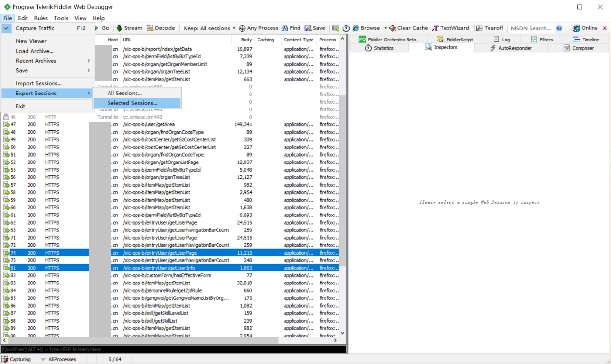Click the QuickExec command box

[x=174, y=349]
